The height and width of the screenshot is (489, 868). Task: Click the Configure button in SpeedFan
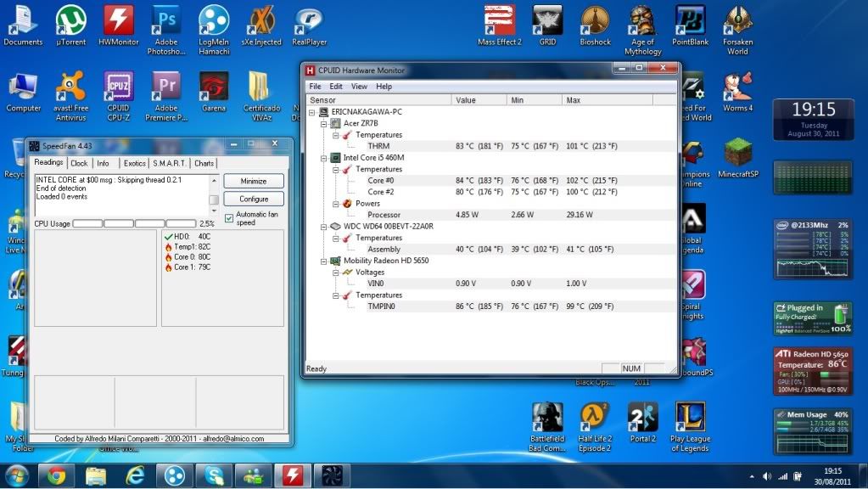(x=254, y=199)
